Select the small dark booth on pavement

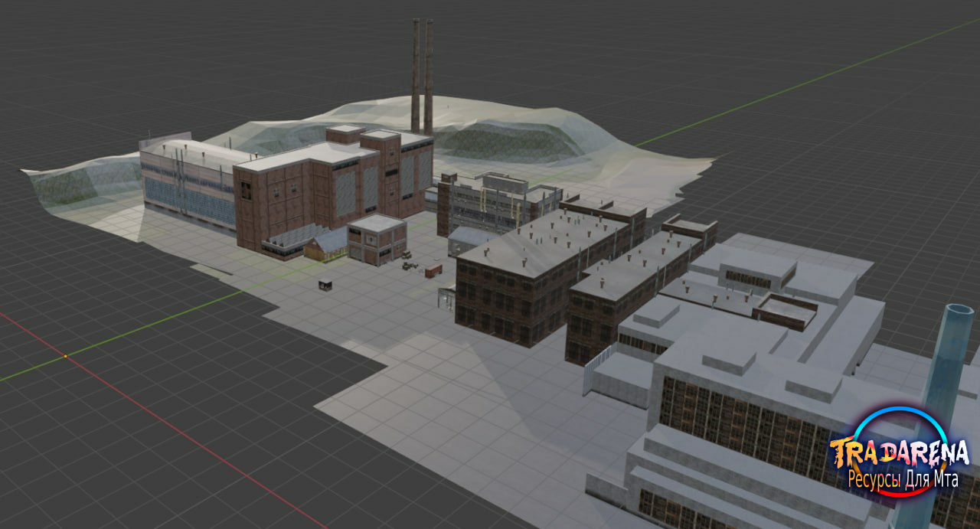[x=326, y=284]
